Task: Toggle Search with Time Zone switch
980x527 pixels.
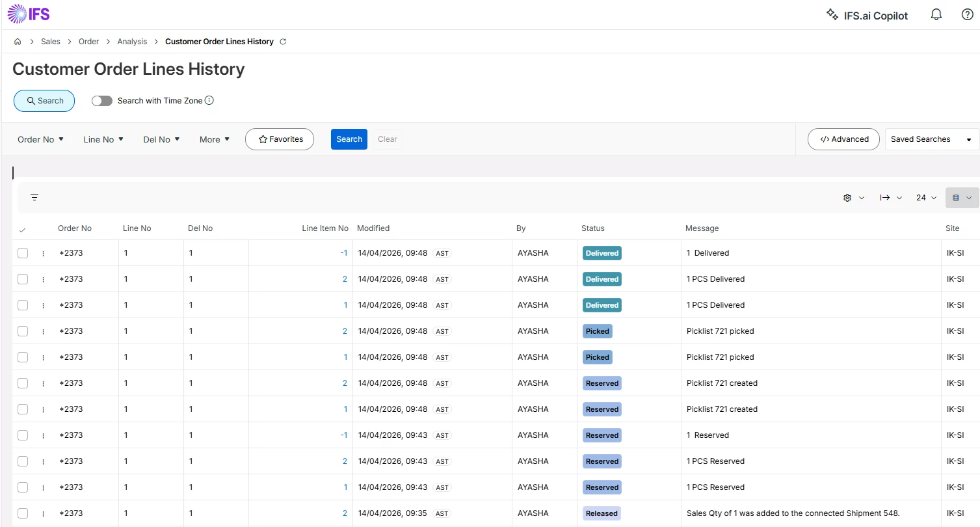Action: [x=102, y=101]
